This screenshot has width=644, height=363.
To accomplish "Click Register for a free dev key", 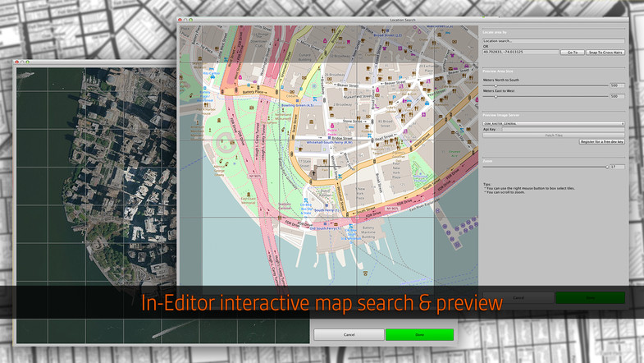I will (601, 141).
